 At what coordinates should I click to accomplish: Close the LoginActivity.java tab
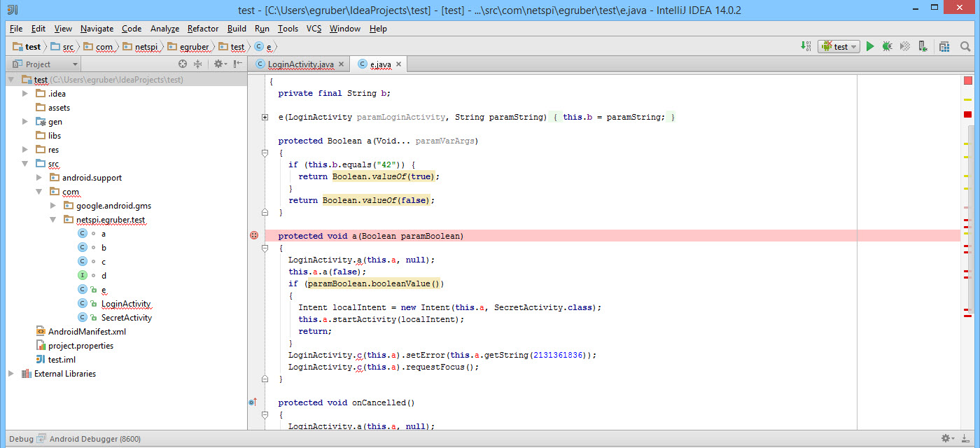click(x=341, y=64)
